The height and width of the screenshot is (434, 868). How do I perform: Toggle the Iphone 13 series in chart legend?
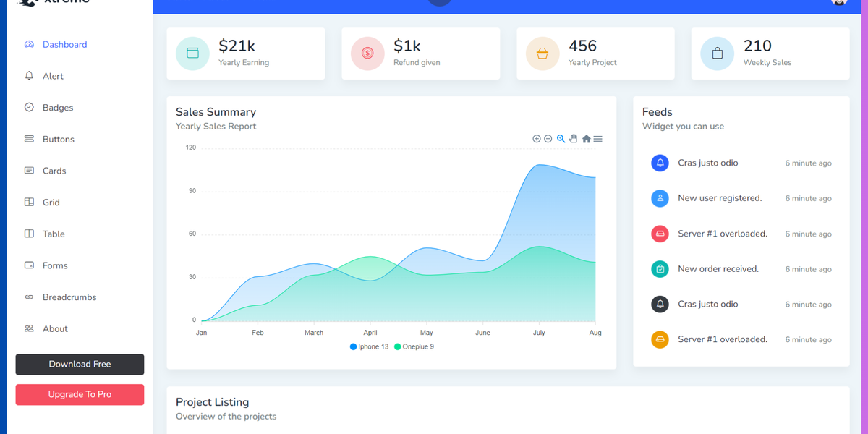pyautogui.click(x=369, y=346)
